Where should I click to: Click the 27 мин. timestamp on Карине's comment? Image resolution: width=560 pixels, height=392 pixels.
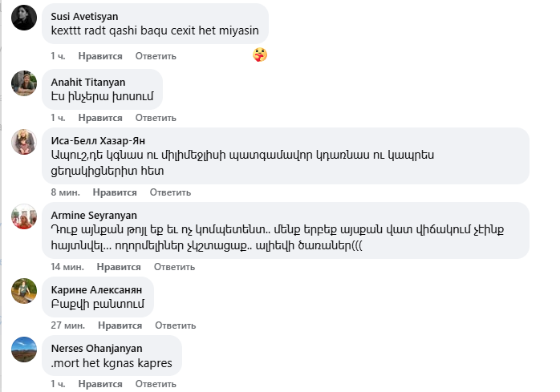67,325
